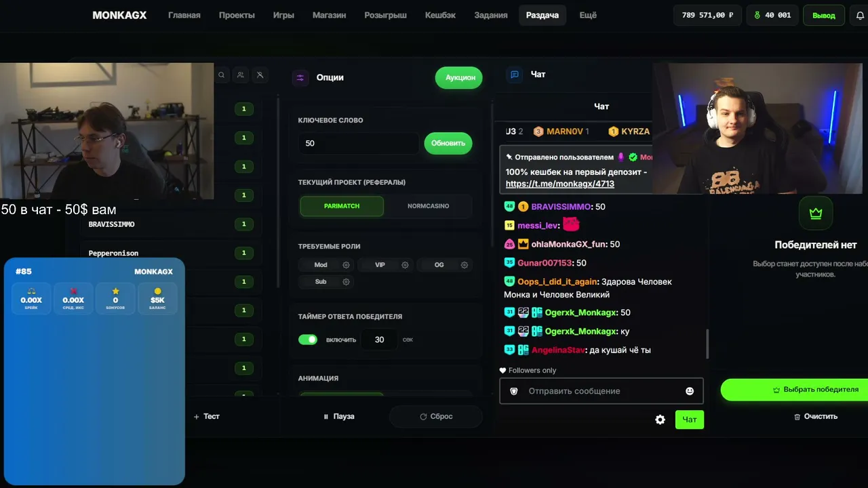Open the Кешбэк navigation item
Screen dimensions: 868x488
coord(440,15)
